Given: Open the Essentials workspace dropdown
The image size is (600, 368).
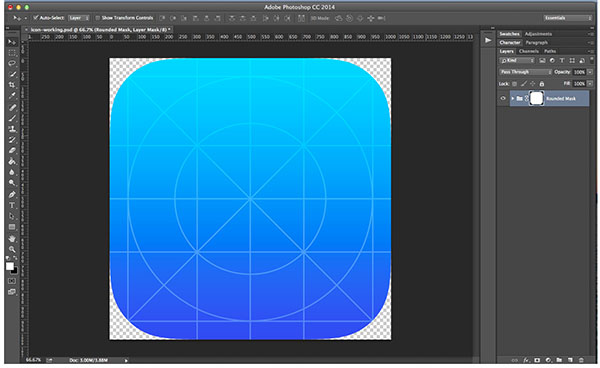Looking at the screenshot, I should coord(567,18).
